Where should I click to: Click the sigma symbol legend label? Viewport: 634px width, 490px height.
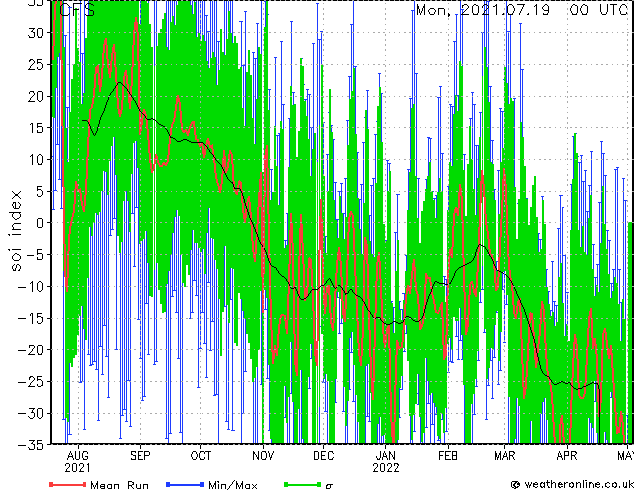330,486
